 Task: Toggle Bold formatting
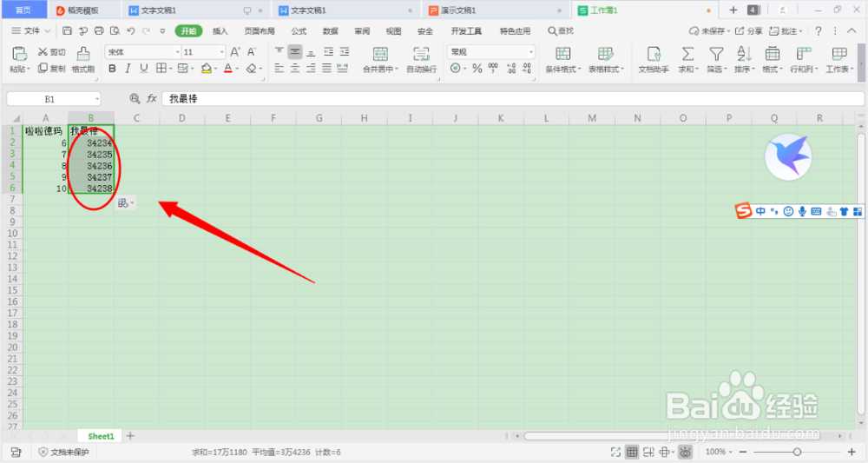(112, 68)
